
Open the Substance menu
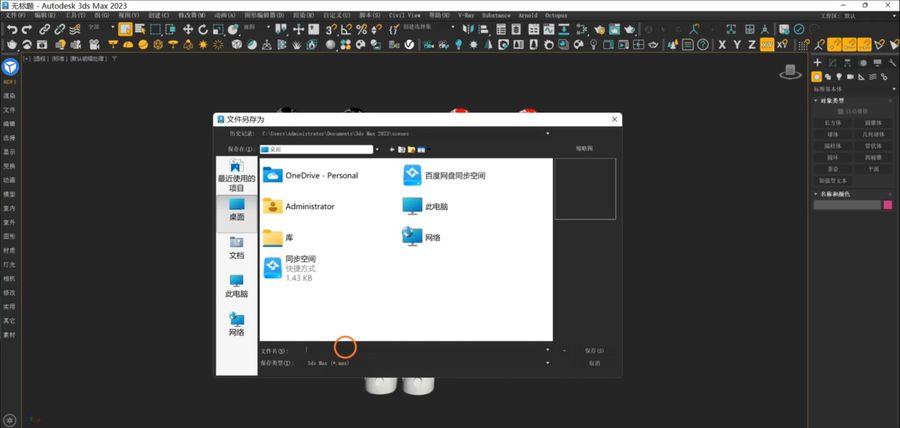pos(496,15)
